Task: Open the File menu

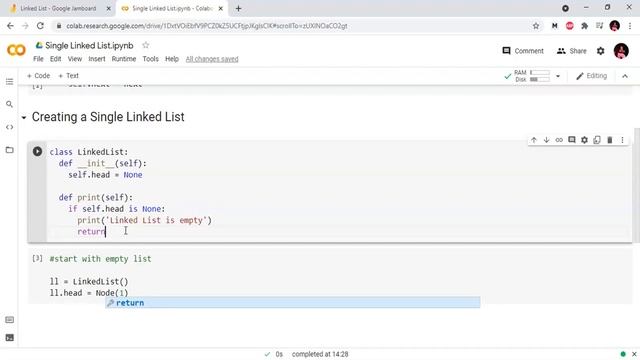Action: (38, 59)
